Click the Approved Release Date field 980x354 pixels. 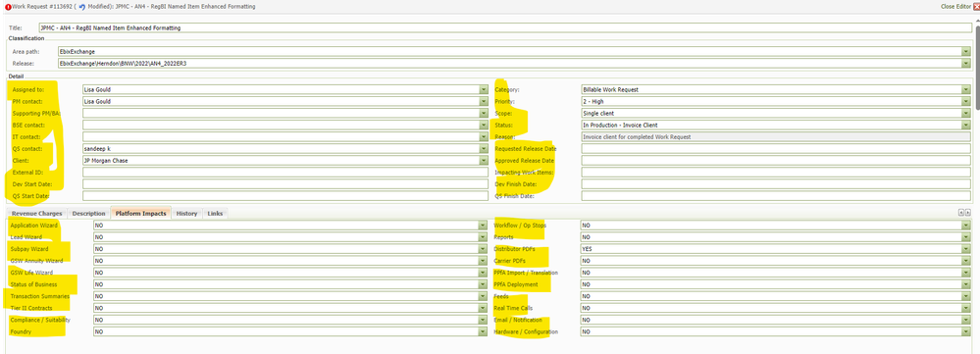point(776,161)
